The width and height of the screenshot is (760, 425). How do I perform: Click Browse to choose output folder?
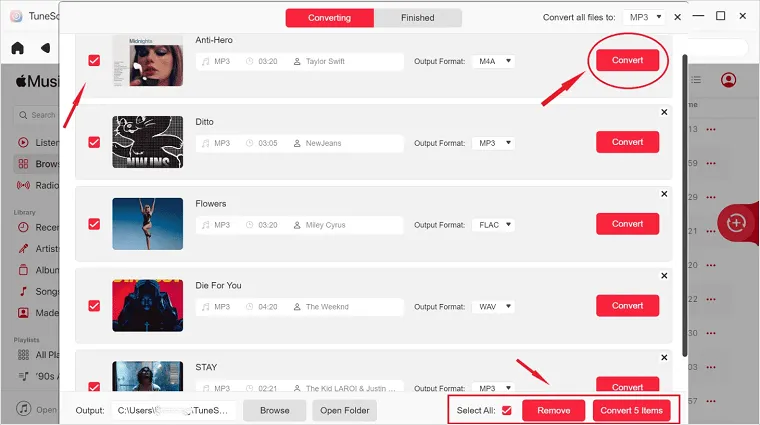pos(274,410)
